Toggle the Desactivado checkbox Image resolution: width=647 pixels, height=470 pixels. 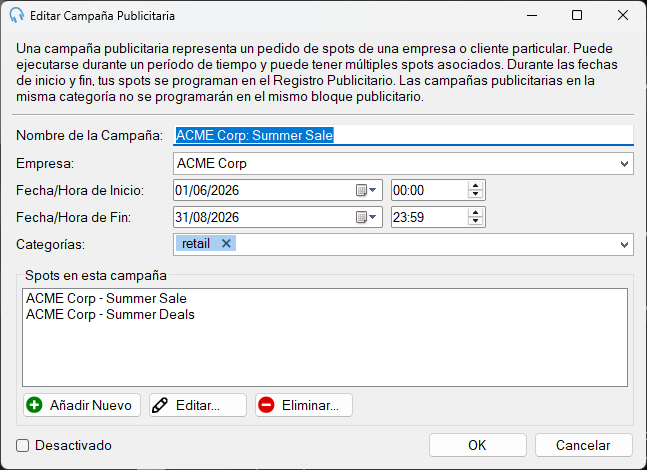[22, 446]
